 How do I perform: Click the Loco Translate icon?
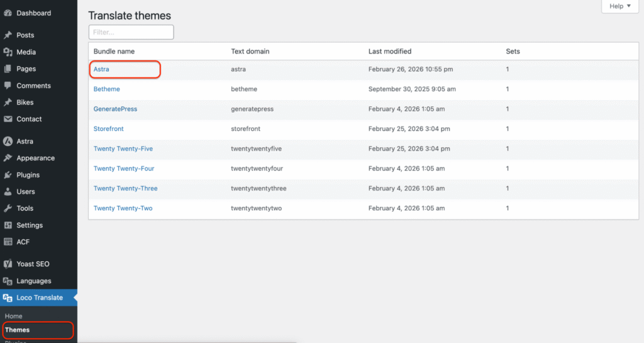click(8, 298)
